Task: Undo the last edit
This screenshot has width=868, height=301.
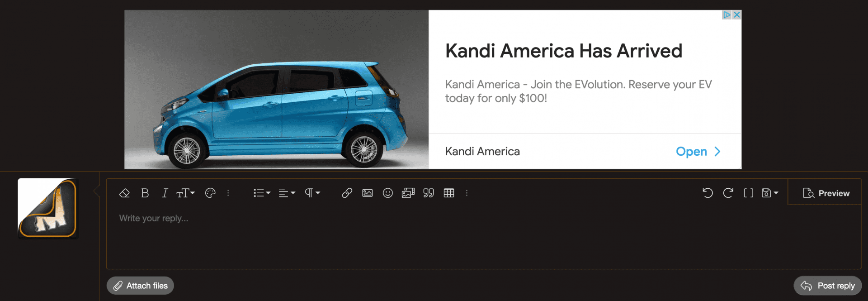Action: coord(708,193)
